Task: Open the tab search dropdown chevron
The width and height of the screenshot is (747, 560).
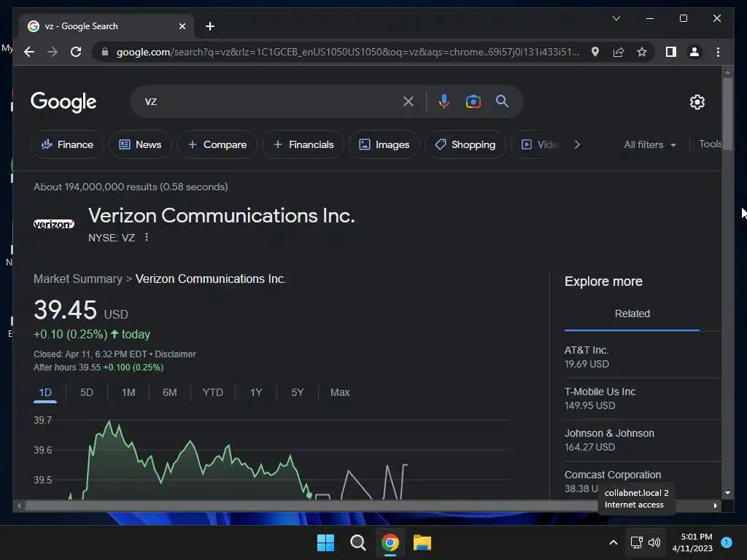Action: pyautogui.click(x=616, y=18)
